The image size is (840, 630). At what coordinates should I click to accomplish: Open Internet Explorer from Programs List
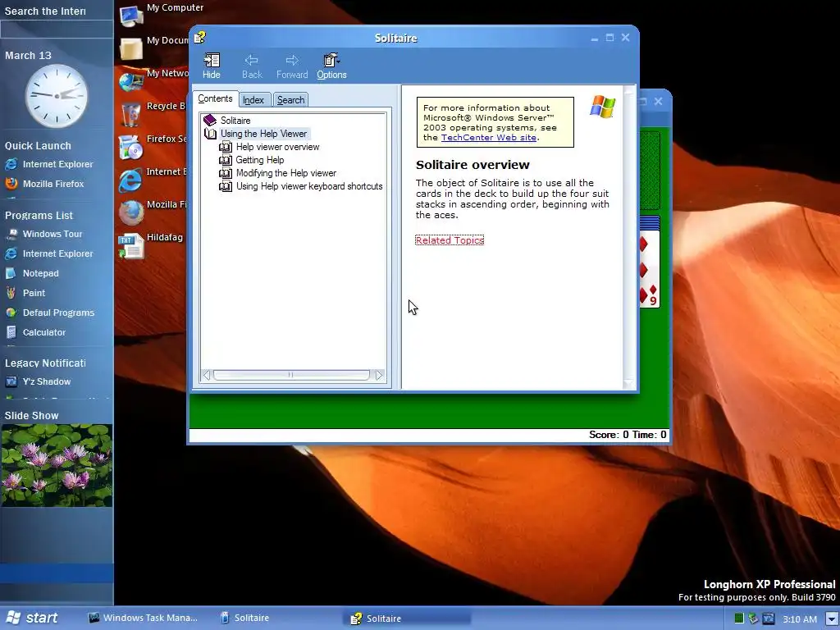click(x=48, y=254)
